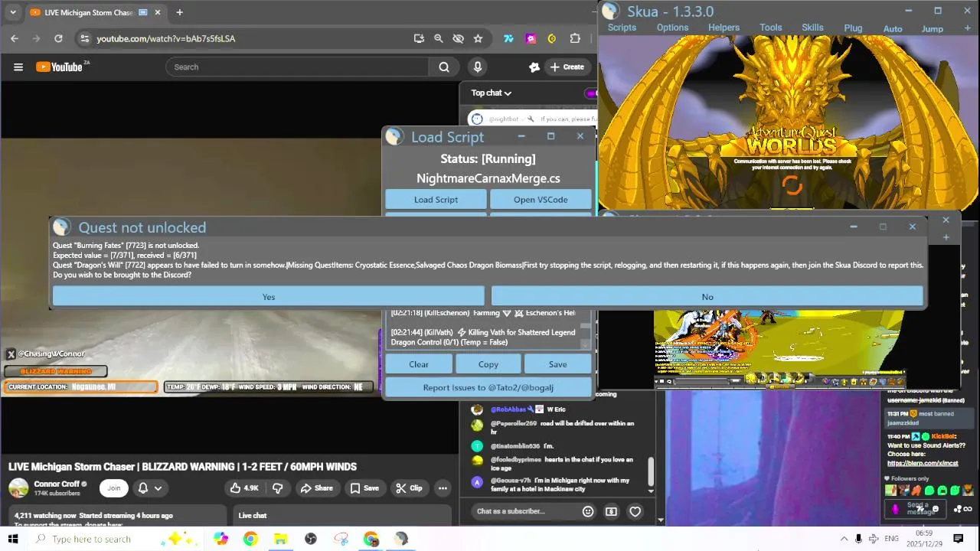Expand the Top chat dropdown
The height and width of the screenshot is (551, 980).
[x=491, y=93]
